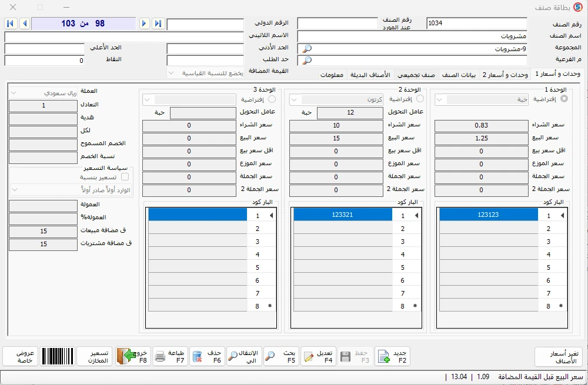
Task: Click the exchange rate (التعادل) field
Action: click(43, 106)
